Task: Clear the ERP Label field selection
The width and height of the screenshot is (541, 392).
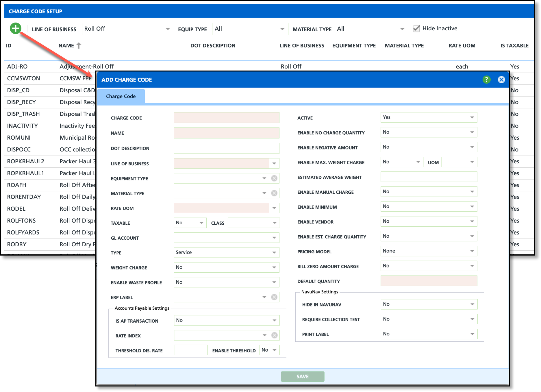Action: [274, 297]
